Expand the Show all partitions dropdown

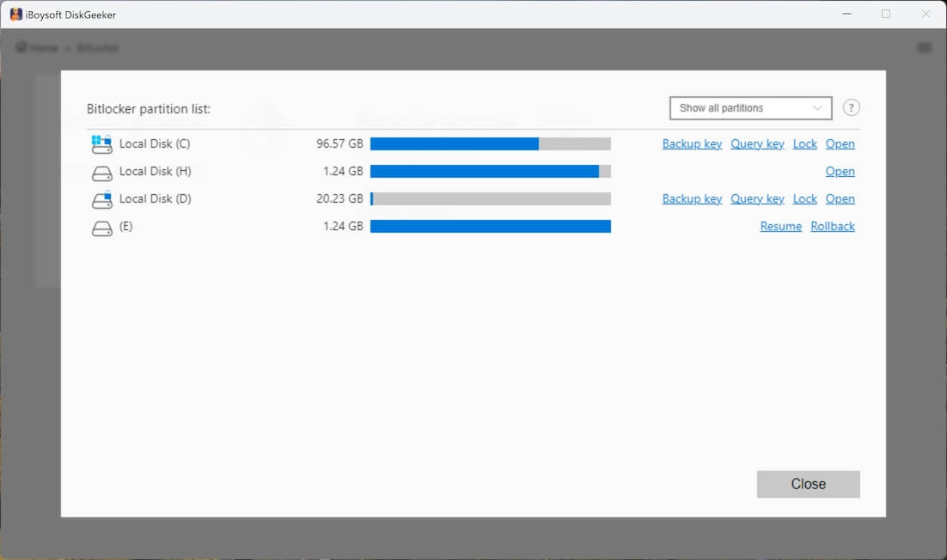[x=751, y=108]
